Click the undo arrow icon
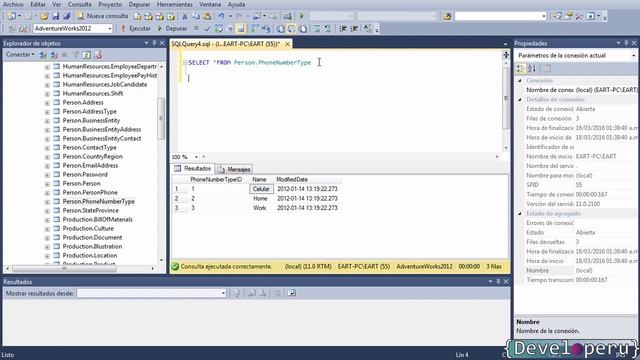The height and width of the screenshot is (360, 640). [x=221, y=16]
